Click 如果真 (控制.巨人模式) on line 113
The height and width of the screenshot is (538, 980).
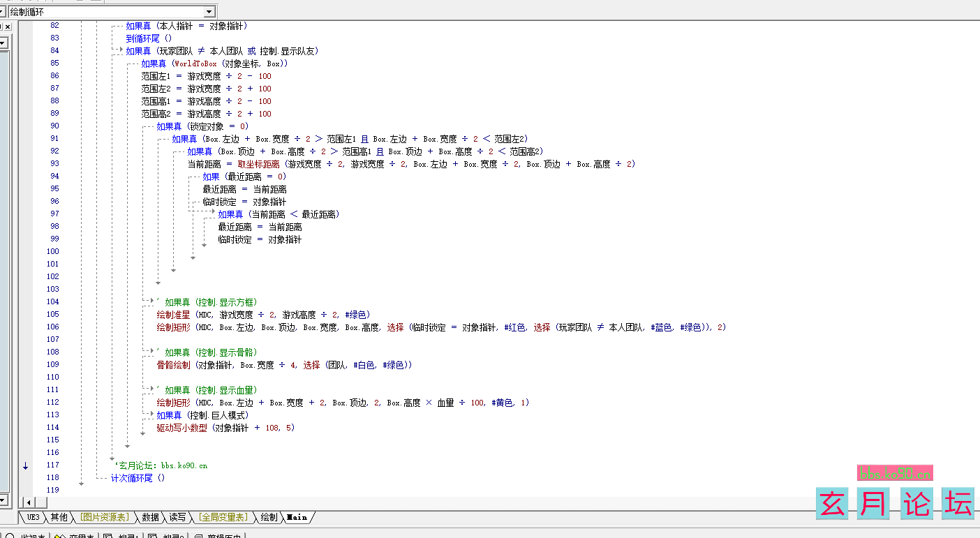coord(202,415)
